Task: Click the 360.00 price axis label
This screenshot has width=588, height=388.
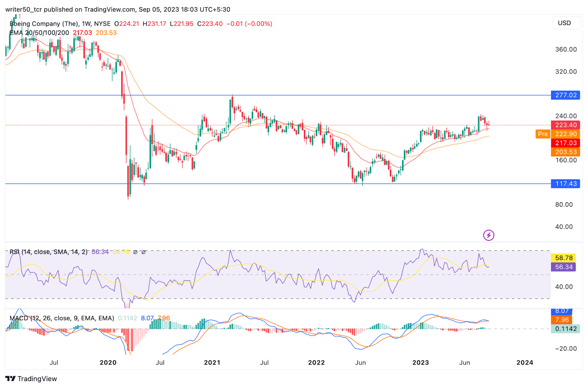Action: click(x=566, y=49)
